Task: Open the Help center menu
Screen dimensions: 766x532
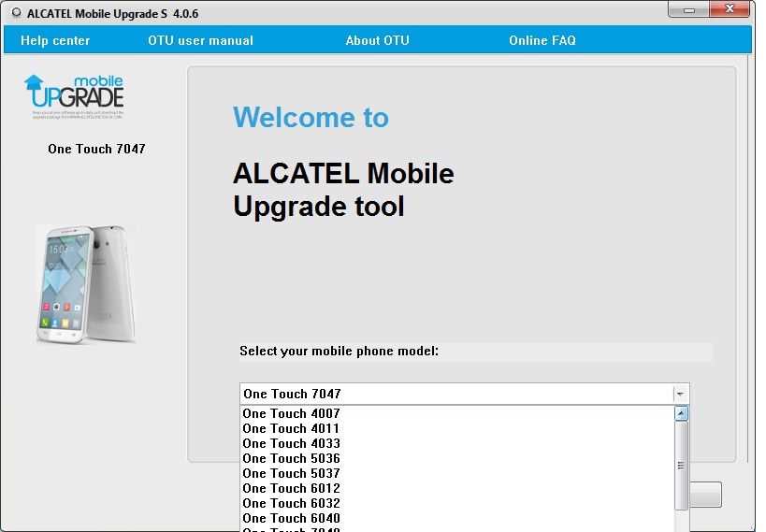Action: [x=55, y=40]
